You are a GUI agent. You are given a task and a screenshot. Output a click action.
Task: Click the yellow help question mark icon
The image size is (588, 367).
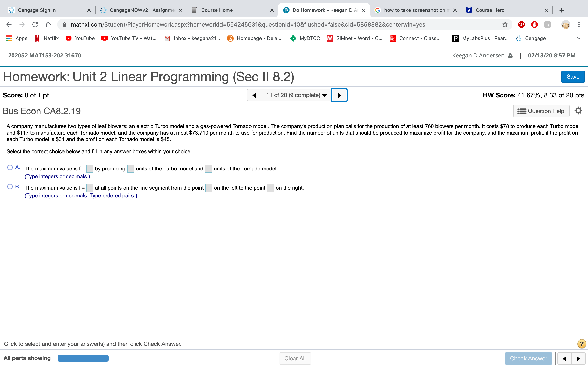click(x=581, y=344)
